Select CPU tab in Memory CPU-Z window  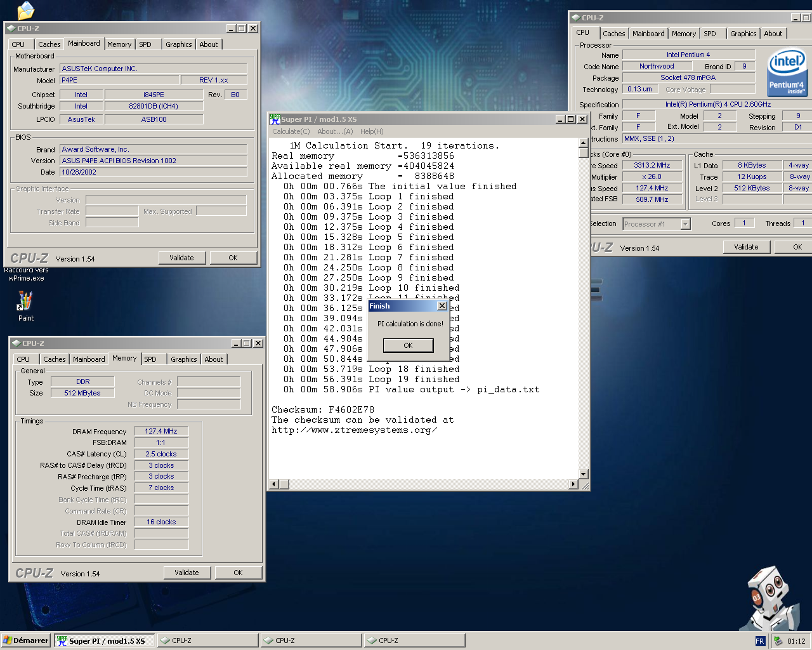[x=23, y=359]
